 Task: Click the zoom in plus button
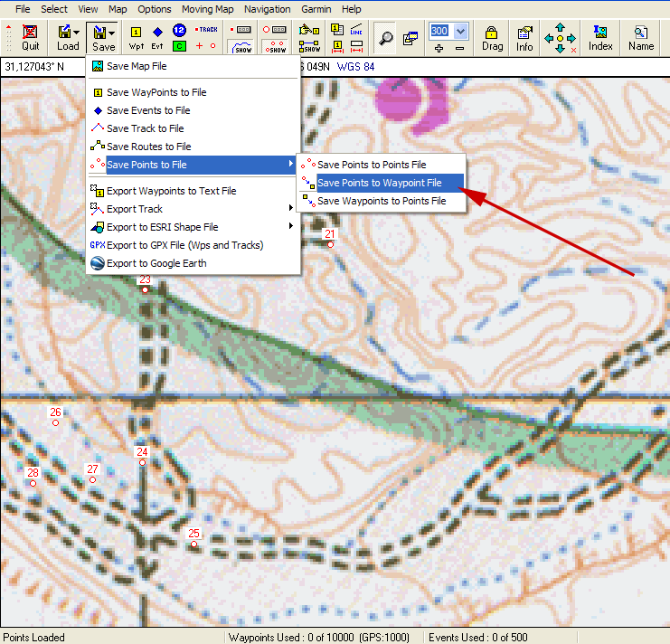439,48
